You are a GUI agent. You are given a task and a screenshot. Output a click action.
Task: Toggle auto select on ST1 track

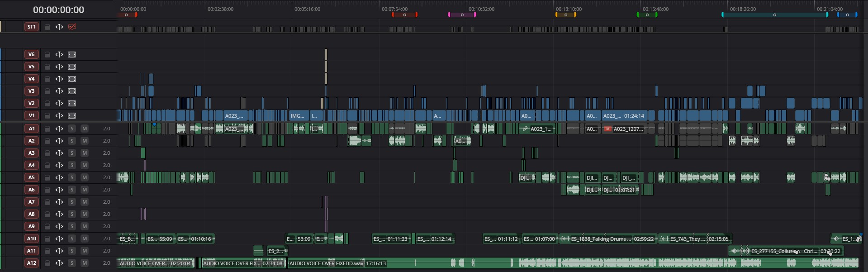[x=59, y=27]
